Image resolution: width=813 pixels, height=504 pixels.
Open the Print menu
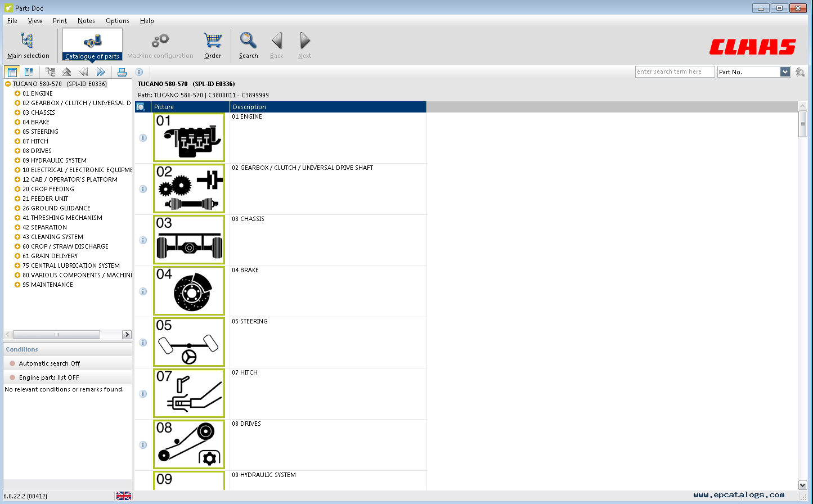(x=60, y=21)
